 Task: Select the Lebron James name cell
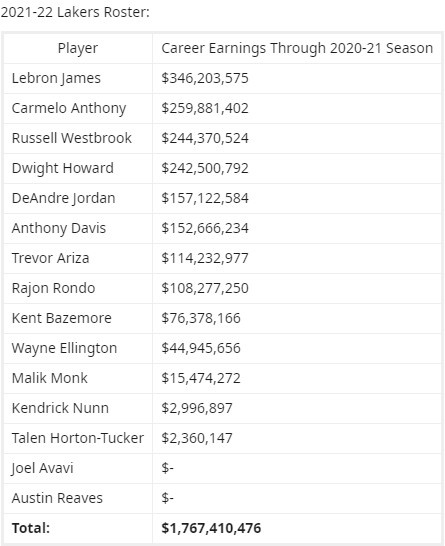pos(78,78)
